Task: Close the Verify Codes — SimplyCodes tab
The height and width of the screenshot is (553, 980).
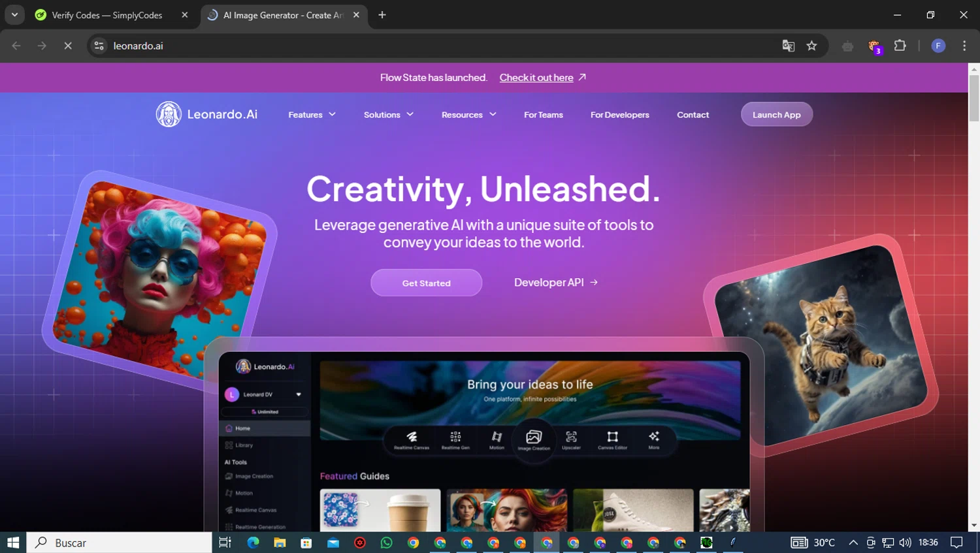Action: [185, 15]
